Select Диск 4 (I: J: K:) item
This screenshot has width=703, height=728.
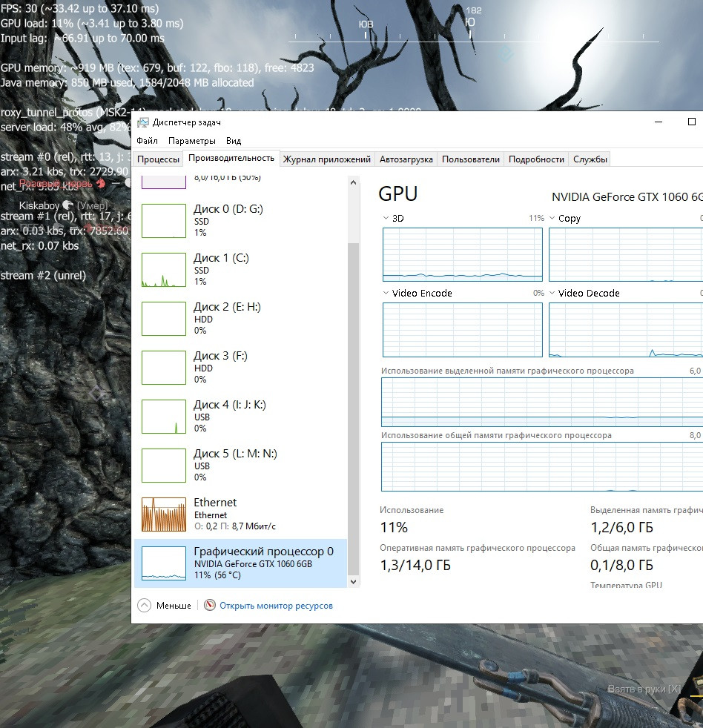240,417
